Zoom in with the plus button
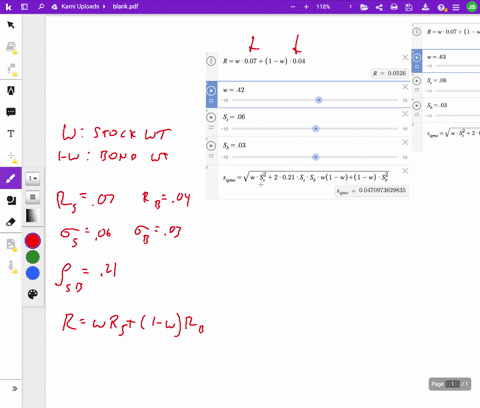 pyautogui.click(x=306, y=7)
